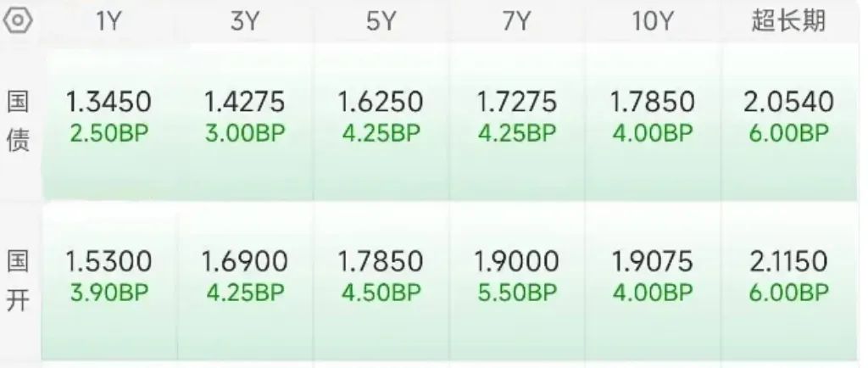
Task: Select the 国债 row label
Action: tap(19, 121)
